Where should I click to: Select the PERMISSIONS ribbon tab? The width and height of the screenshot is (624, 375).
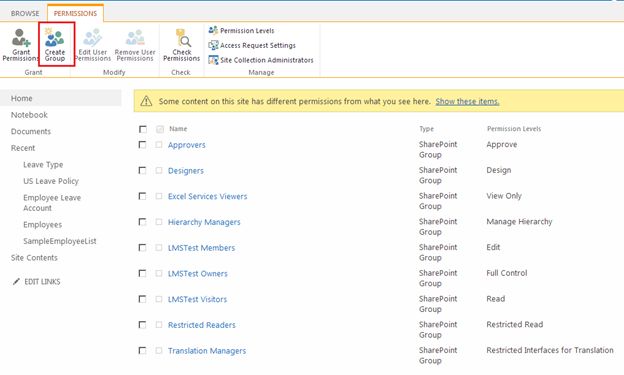pos(75,13)
